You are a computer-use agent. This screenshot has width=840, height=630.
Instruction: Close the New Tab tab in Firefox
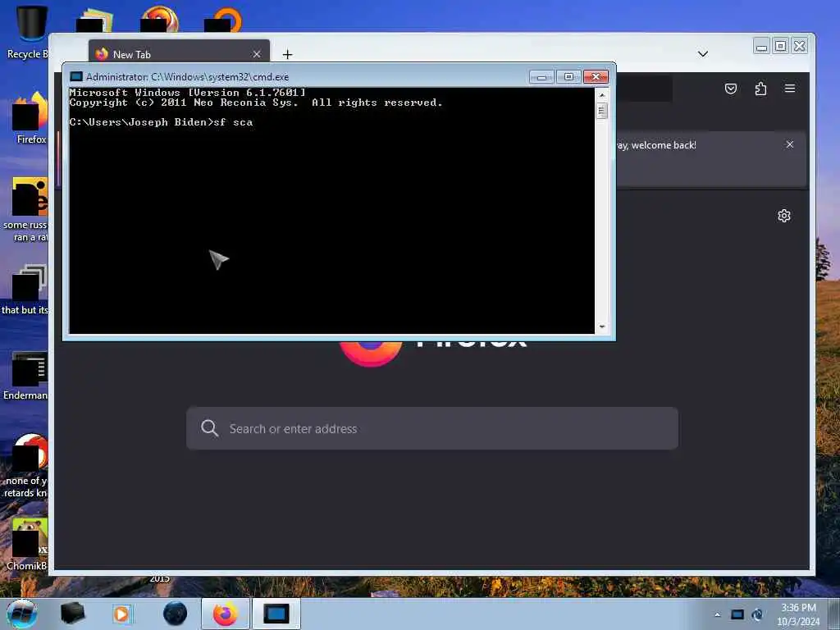pos(257,54)
